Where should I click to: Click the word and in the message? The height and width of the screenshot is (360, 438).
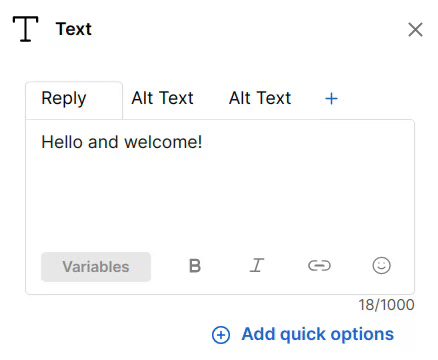click(x=103, y=142)
